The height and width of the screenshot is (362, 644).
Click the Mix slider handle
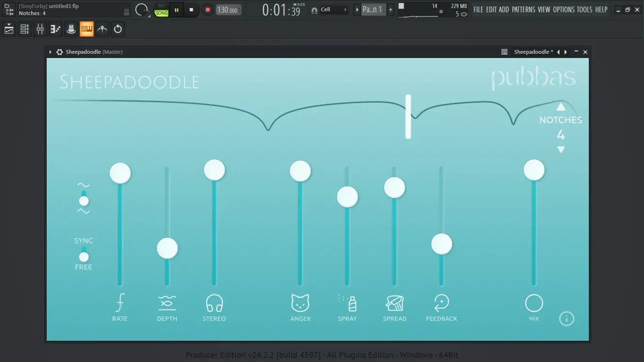tap(534, 170)
